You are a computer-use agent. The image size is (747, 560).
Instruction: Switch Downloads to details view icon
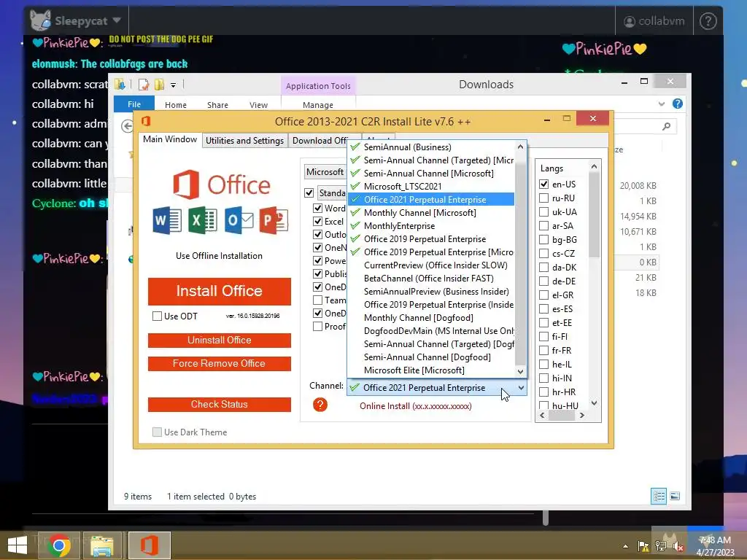point(659,496)
